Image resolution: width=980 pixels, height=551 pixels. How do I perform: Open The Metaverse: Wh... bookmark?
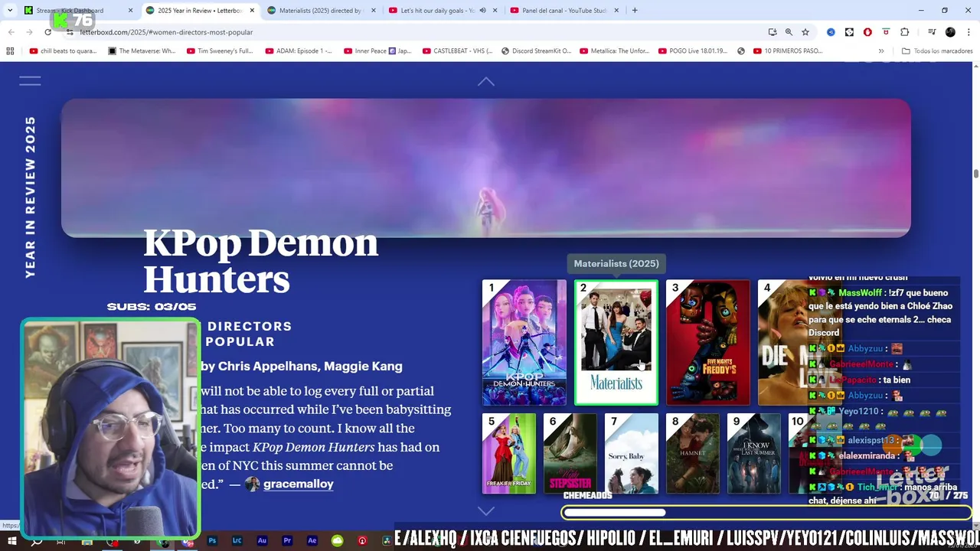142,51
